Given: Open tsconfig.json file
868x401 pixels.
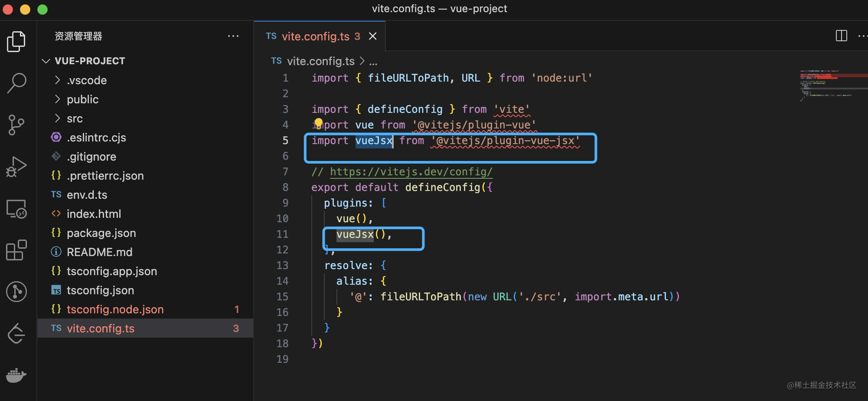Looking at the screenshot, I should click(x=101, y=290).
